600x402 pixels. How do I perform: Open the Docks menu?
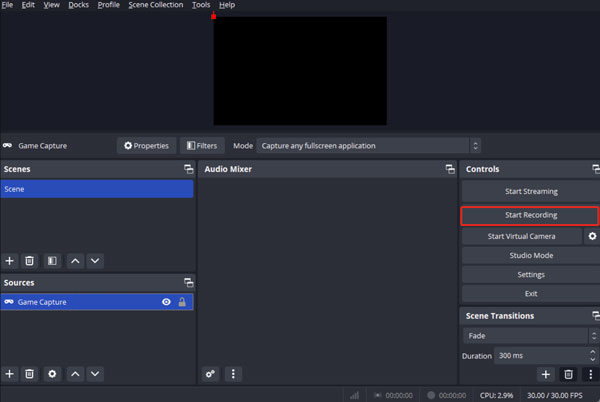point(78,5)
